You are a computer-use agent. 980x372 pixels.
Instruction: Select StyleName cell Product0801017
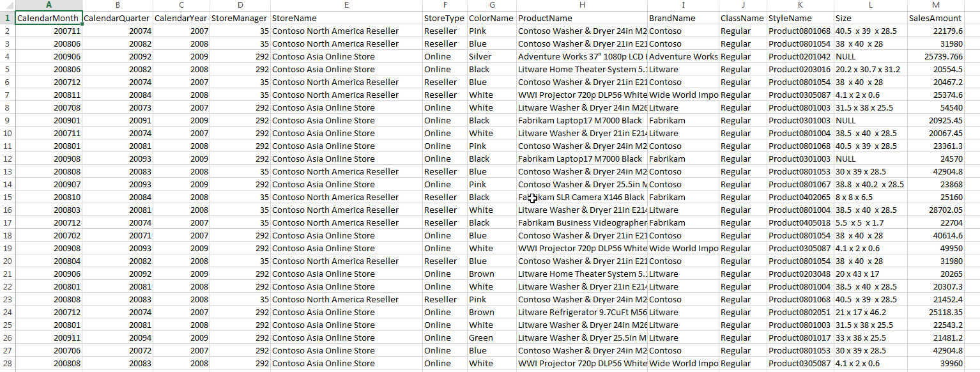[800, 337]
